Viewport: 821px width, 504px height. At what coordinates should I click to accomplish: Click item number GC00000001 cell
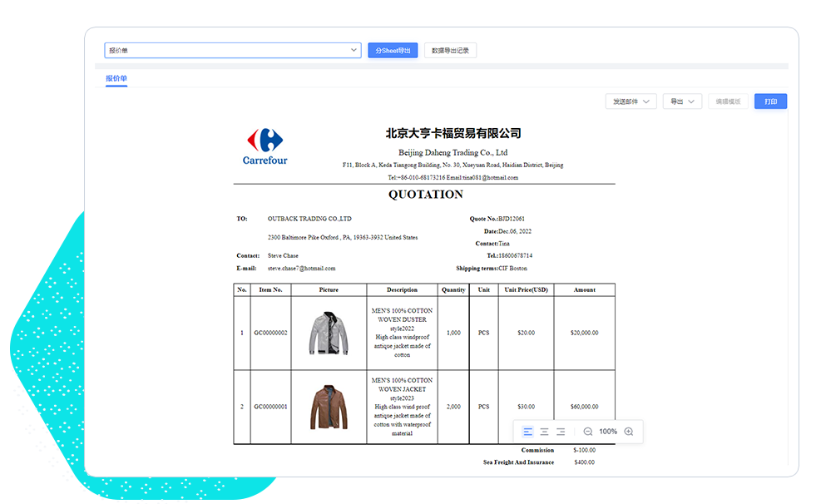270,407
